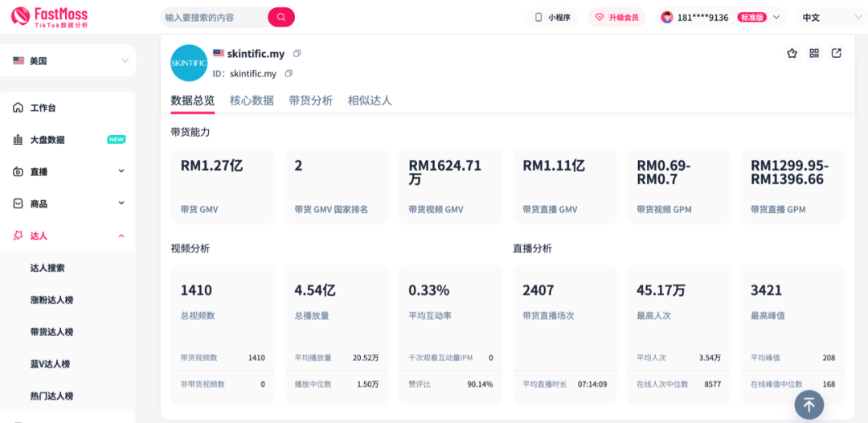Collapse the 达人 sidebar section
Image resolution: width=868 pixels, height=423 pixels.
[68, 236]
